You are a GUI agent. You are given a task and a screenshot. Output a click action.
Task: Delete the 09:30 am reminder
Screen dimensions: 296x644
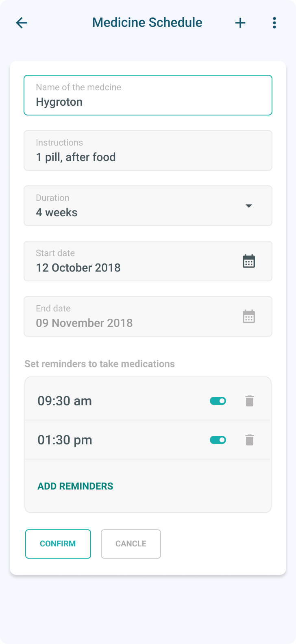point(250,401)
